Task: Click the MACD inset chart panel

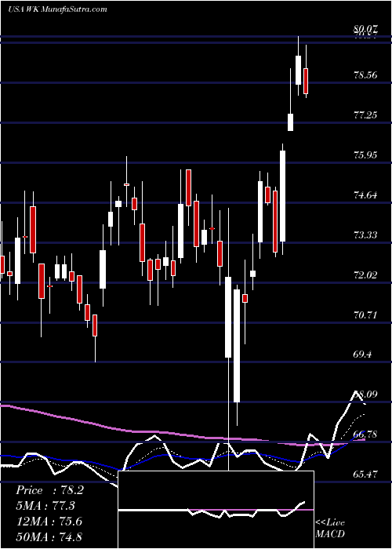Action: [x=216, y=510]
